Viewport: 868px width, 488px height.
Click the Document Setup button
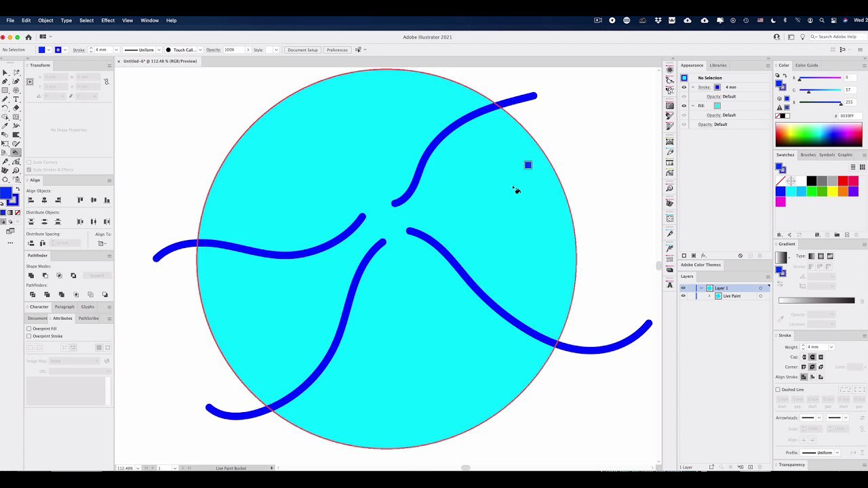coord(302,50)
